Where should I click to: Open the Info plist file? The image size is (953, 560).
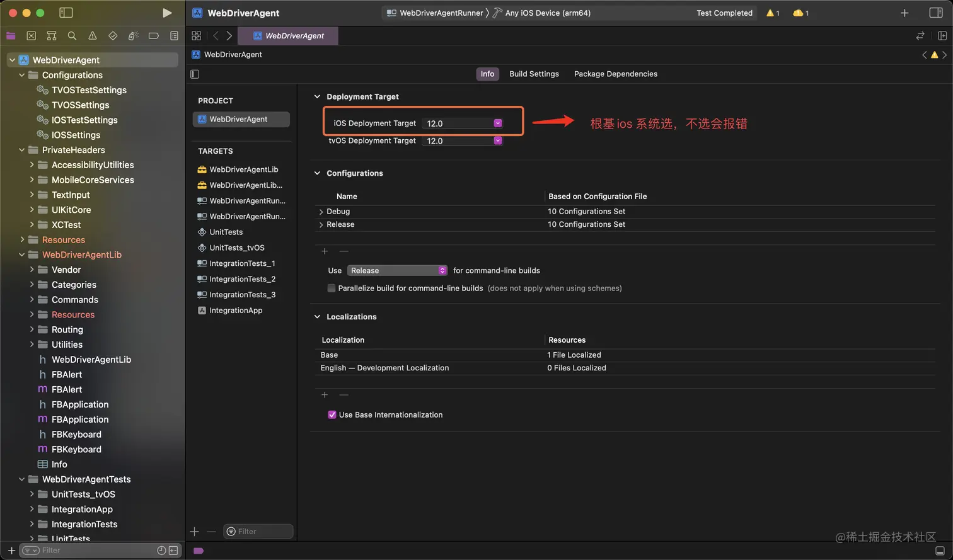pyautogui.click(x=59, y=464)
